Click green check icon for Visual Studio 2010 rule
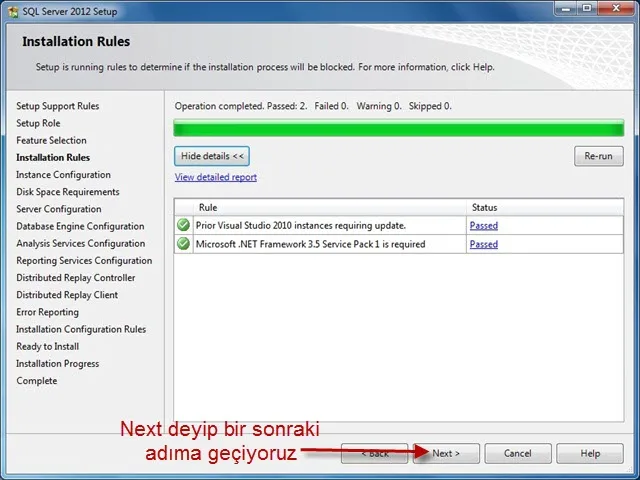This screenshot has width=640, height=480. coord(183,225)
